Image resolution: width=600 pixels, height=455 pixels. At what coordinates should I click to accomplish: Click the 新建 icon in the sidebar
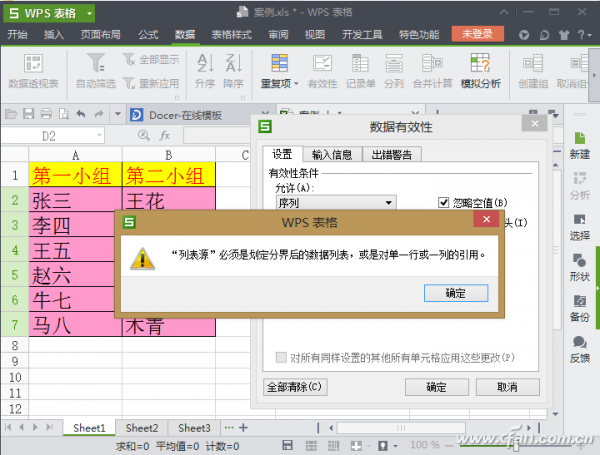580,145
